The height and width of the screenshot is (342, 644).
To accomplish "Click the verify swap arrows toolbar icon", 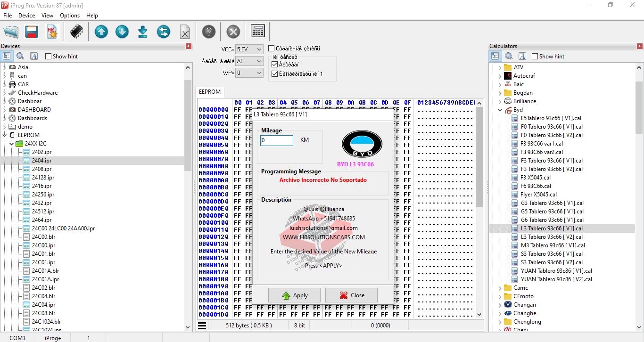I will click(x=164, y=32).
